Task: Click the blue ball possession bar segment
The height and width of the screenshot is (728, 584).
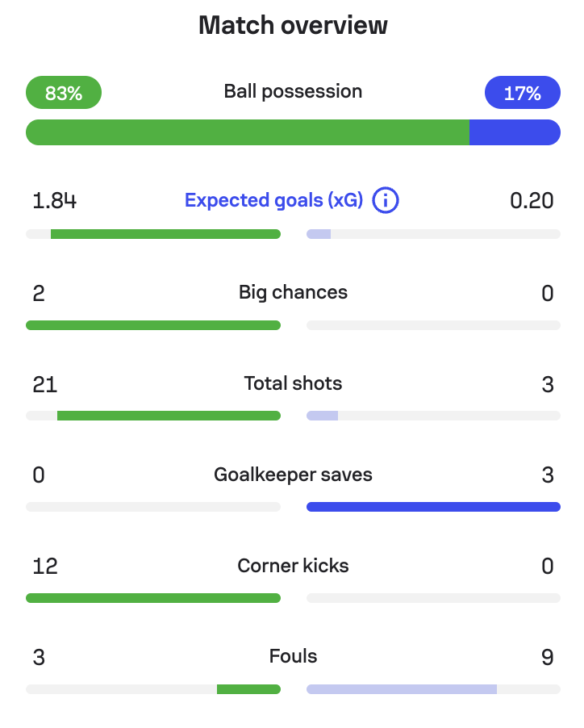Action: (x=515, y=132)
